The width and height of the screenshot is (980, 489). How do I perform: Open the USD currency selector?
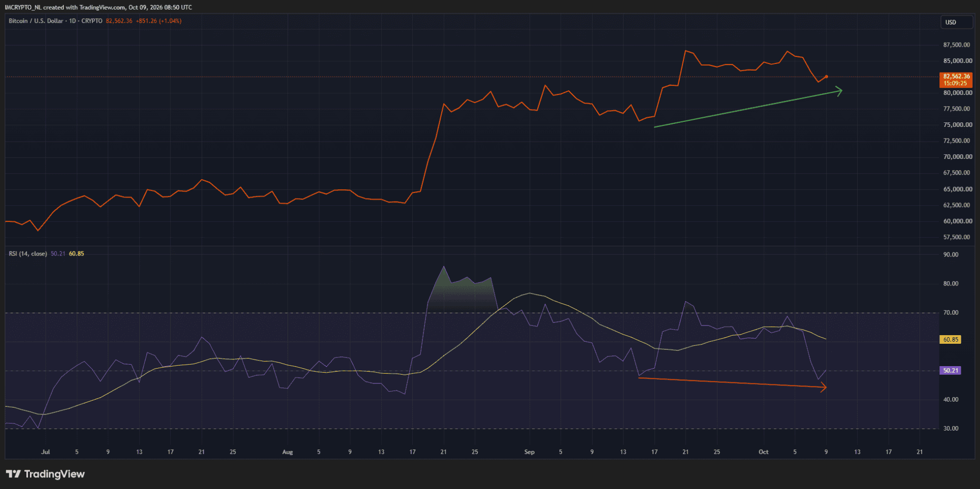956,22
